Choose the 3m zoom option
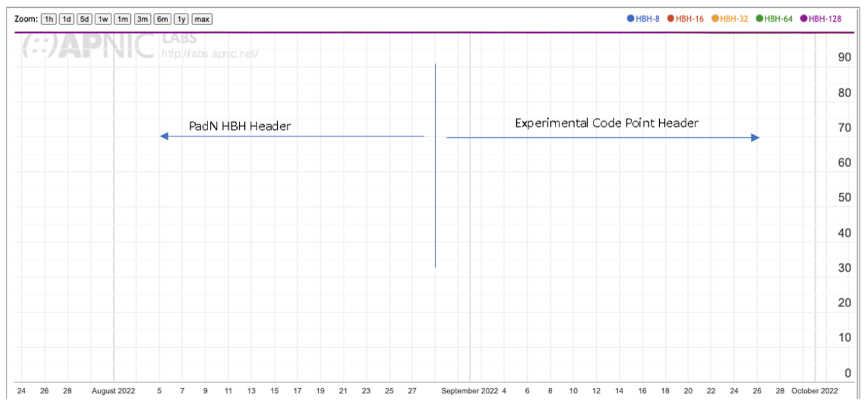 point(140,19)
